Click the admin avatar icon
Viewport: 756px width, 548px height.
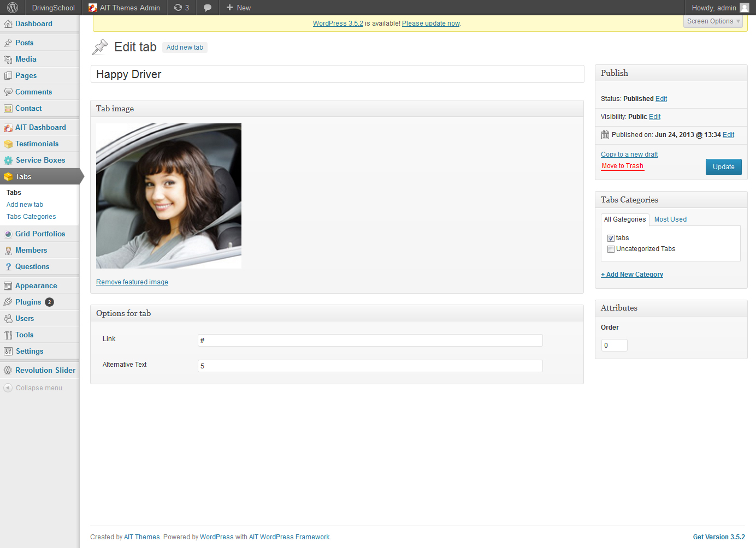pos(744,8)
